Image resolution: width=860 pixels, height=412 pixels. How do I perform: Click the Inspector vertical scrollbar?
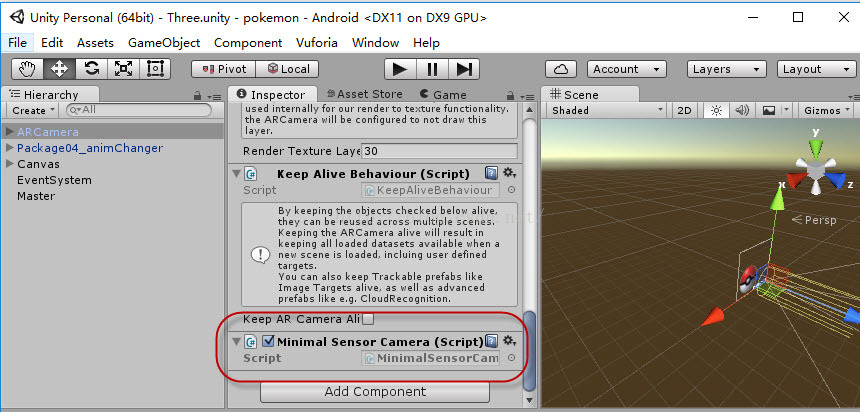pos(529,350)
